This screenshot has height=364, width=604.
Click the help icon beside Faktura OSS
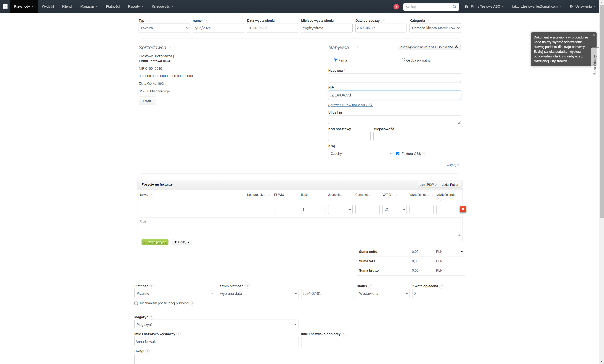[424, 154]
